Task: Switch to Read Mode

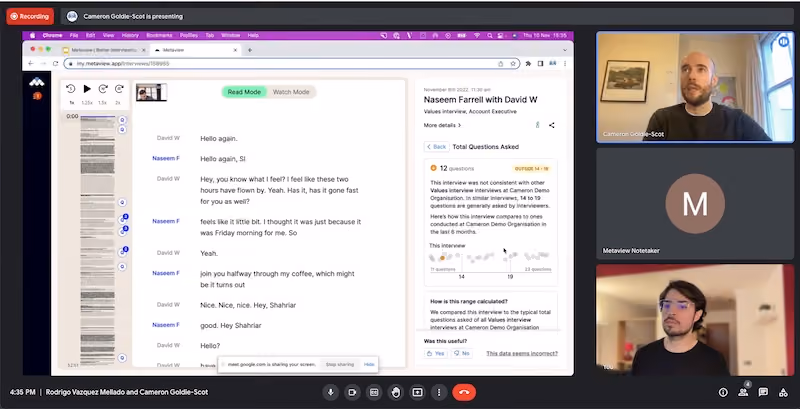Action: coord(244,92)
